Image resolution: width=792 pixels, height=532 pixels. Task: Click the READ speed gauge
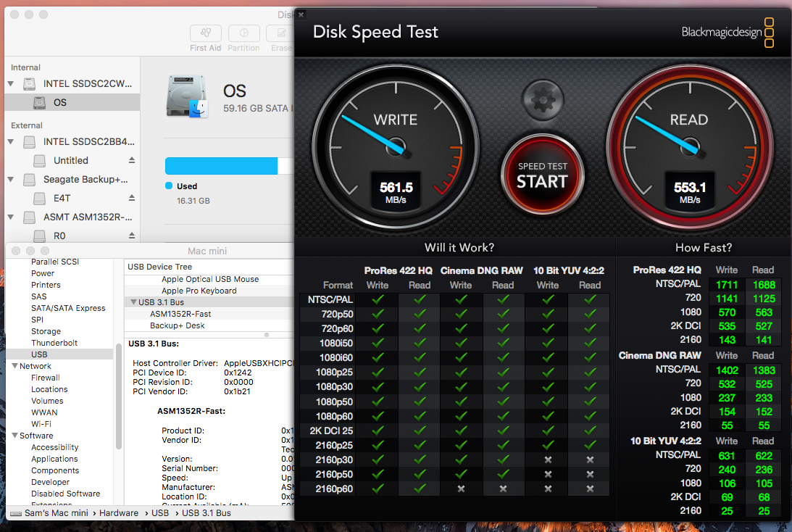[690, 146]
